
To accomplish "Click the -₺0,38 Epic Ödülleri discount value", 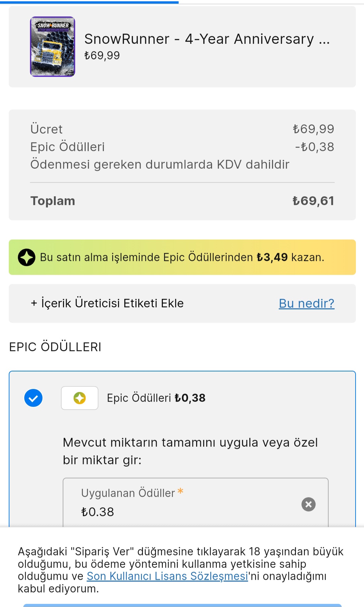I will 314,147.
